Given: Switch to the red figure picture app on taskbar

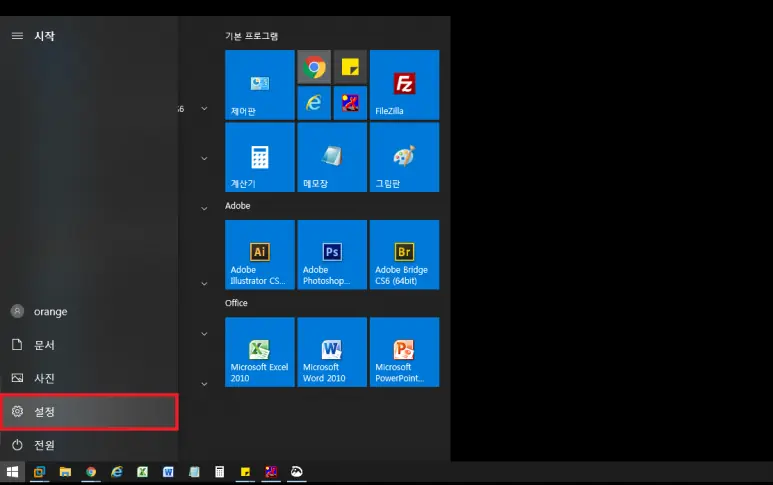Looking at the screenshot, I should [x=271, y=472].
